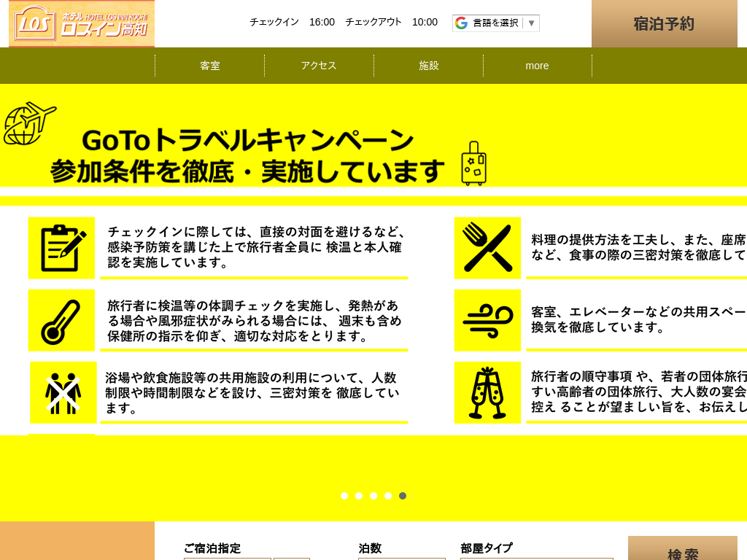Go to the second carousel slide dot
The width and height of the screenshot is (747, 560).
tap(359, 496)
